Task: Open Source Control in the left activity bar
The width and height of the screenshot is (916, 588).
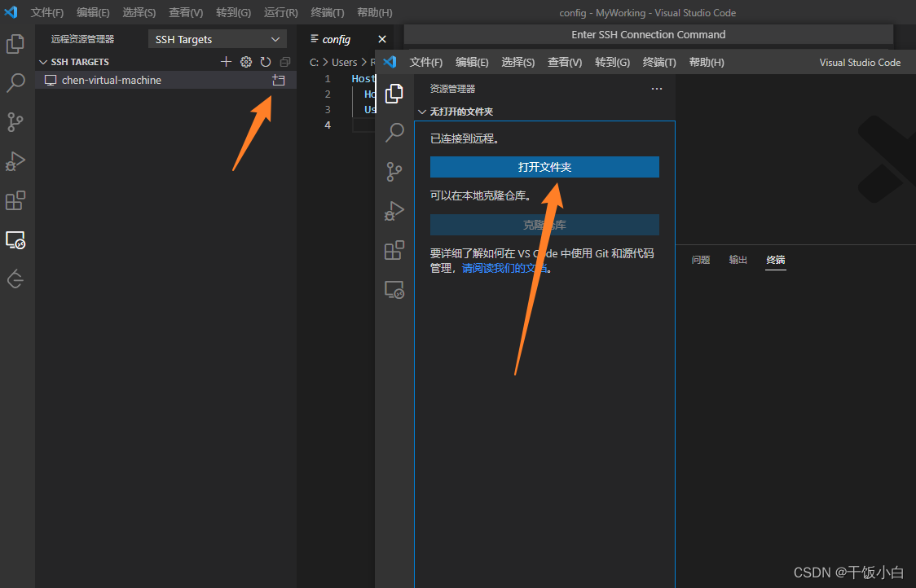Action: point(15,122)
